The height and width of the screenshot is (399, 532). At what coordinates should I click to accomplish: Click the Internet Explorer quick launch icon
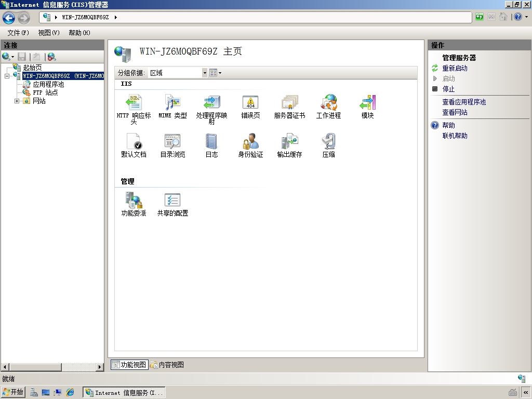click(70, 393)
